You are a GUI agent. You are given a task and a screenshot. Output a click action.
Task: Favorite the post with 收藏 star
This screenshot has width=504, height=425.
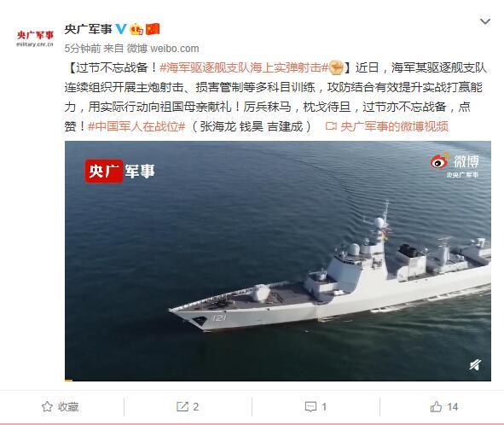click(x=60, y=407)
